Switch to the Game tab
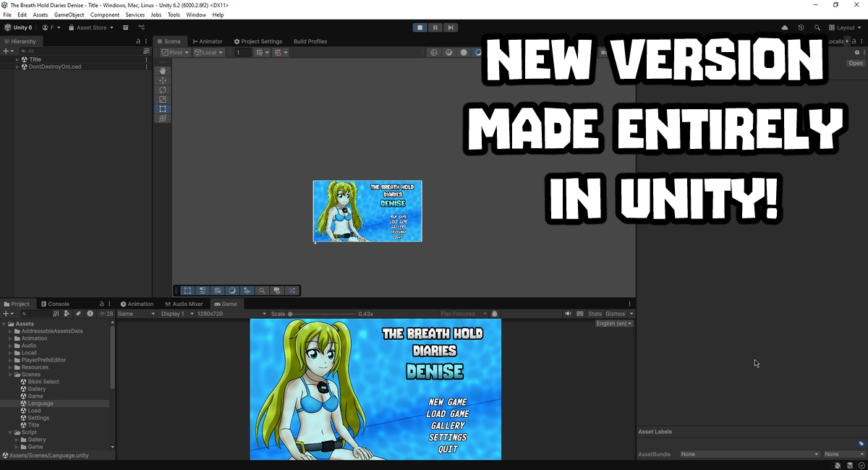 tap(226, 304)
